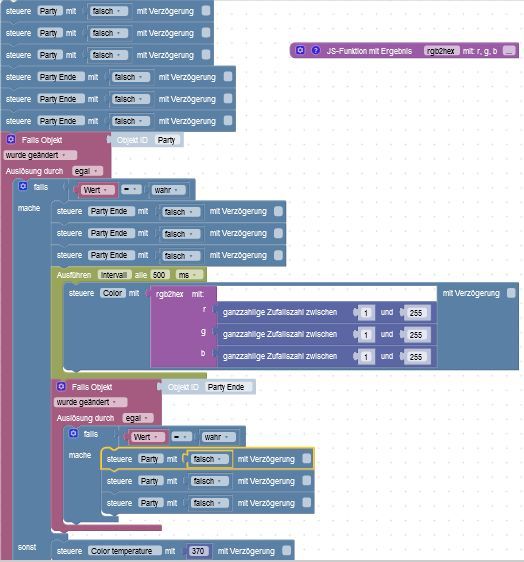Edit the 370 value for Color temperature
The image size is (524, 562).
click(x=197, y=551)
